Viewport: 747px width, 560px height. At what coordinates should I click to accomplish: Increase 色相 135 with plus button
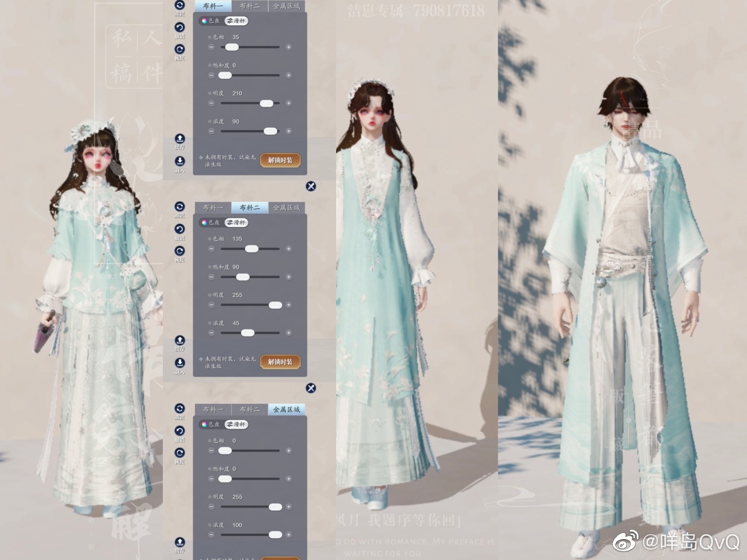(x=288, y=249)
